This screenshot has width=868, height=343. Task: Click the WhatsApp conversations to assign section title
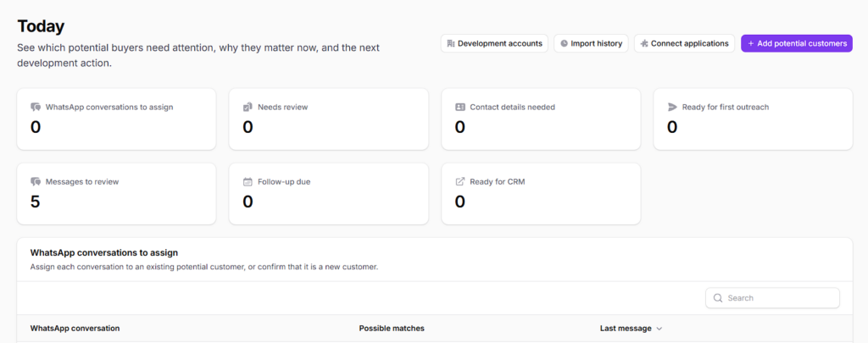104,253
